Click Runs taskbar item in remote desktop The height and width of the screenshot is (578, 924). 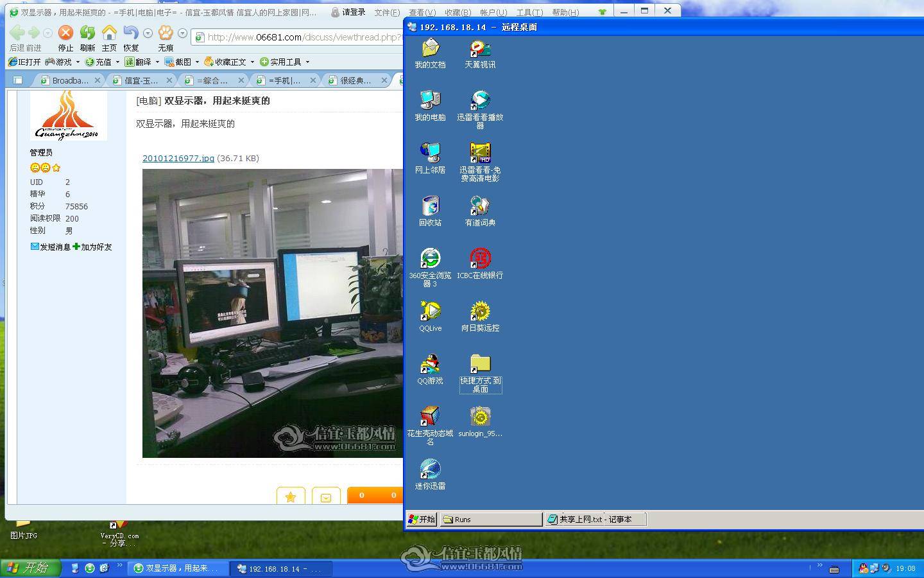492,520
